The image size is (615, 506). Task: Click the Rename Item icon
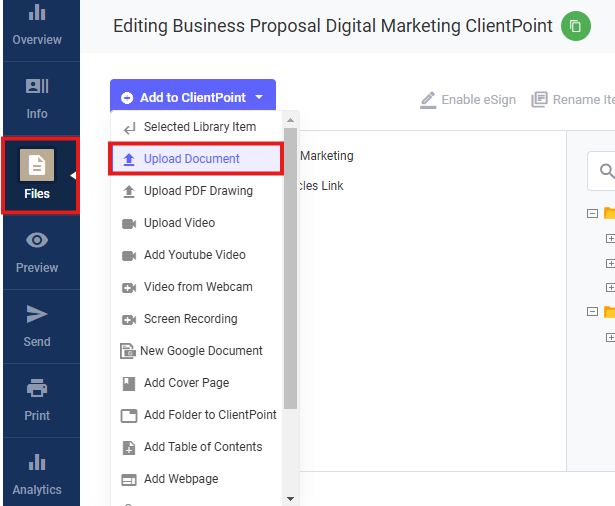539,100
